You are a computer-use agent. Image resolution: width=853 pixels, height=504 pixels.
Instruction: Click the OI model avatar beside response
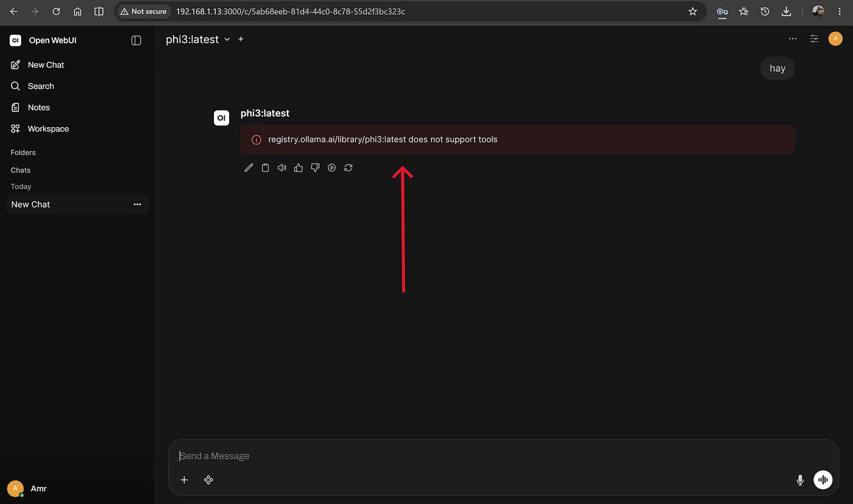(x=221, y=118)
